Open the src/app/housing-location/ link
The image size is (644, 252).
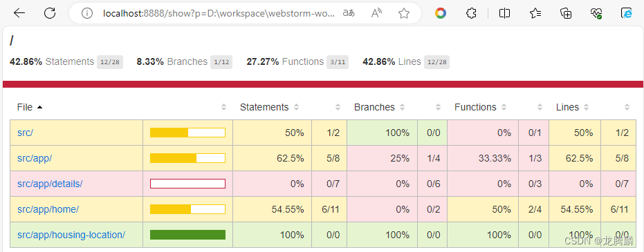click(71, 235)
